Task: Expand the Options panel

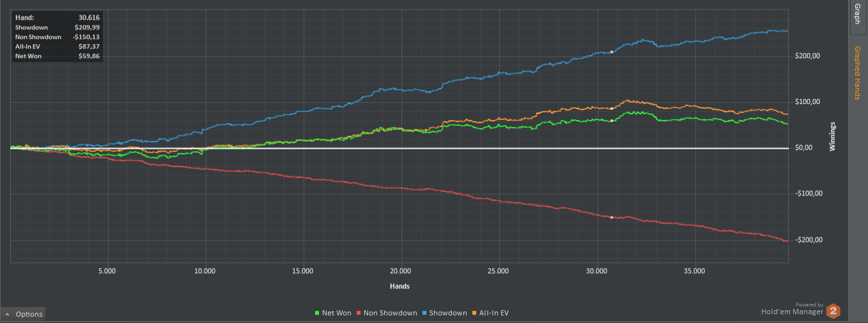Action: (23, 313)
